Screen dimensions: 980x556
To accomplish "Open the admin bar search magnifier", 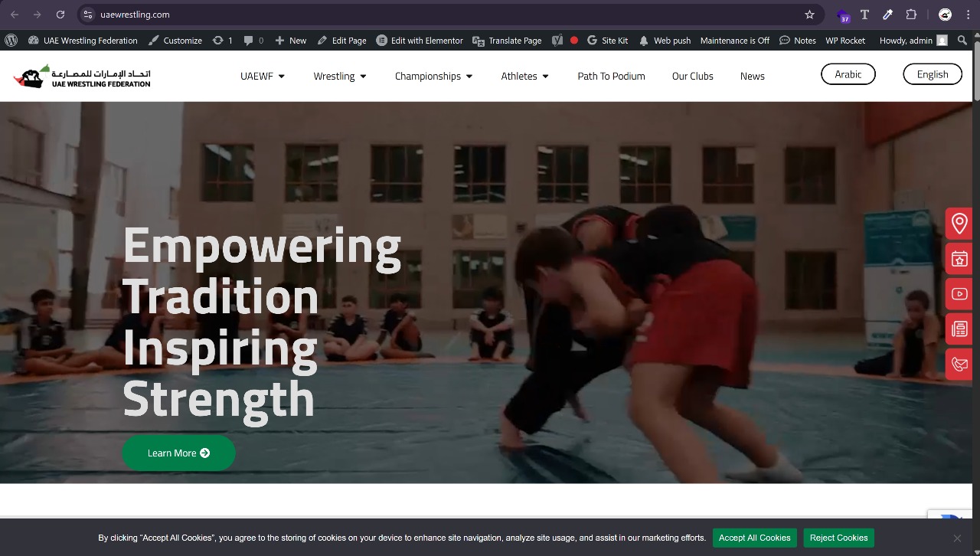I will (962, 41).
